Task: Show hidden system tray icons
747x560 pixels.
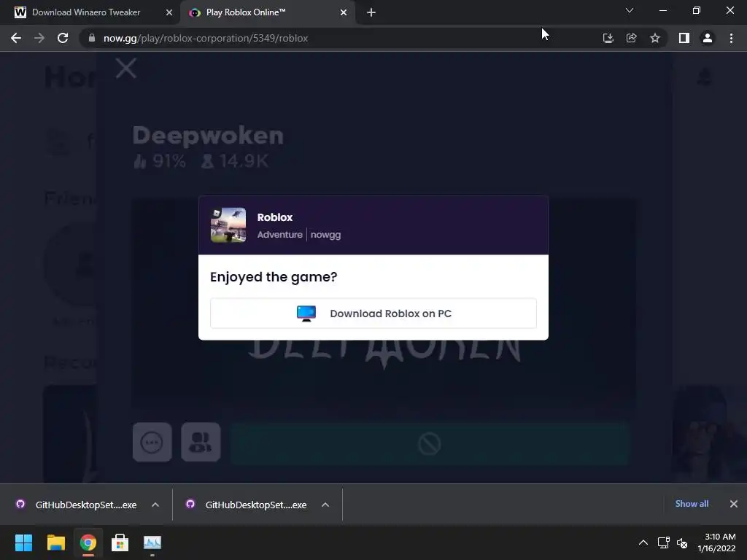Action: pyautogui.click(x=643, y=542)
